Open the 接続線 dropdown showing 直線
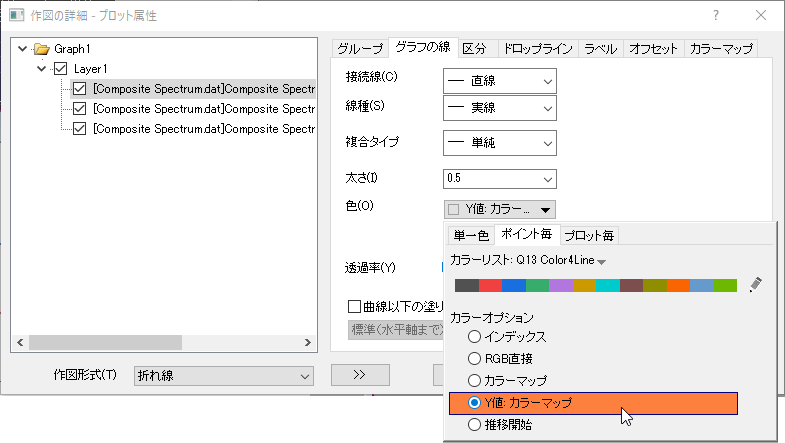 pos(500,81)
